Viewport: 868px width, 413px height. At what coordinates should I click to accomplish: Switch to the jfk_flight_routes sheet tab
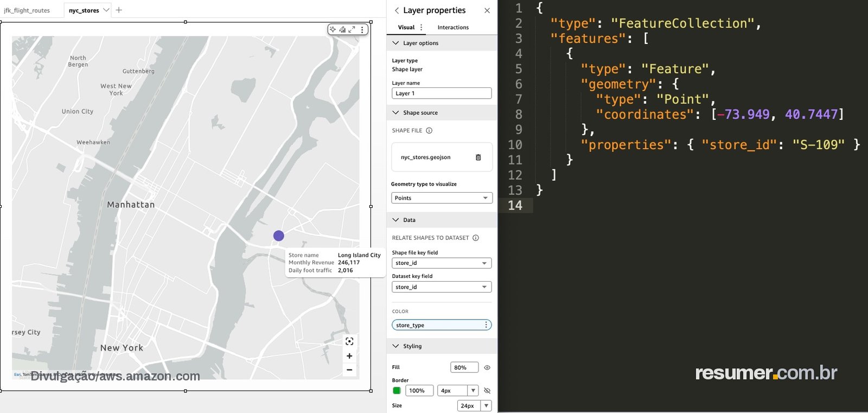[x=27, y=10]
